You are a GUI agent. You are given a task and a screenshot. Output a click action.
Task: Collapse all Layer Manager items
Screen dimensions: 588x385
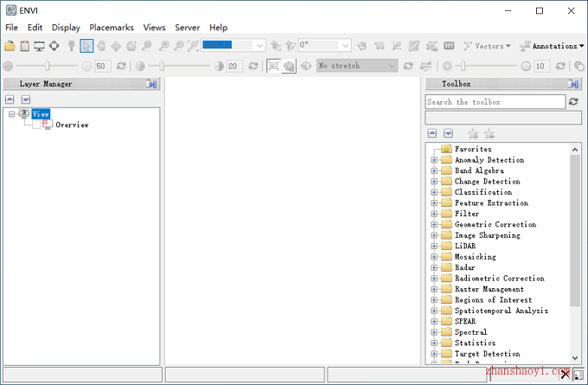(10, 99)
